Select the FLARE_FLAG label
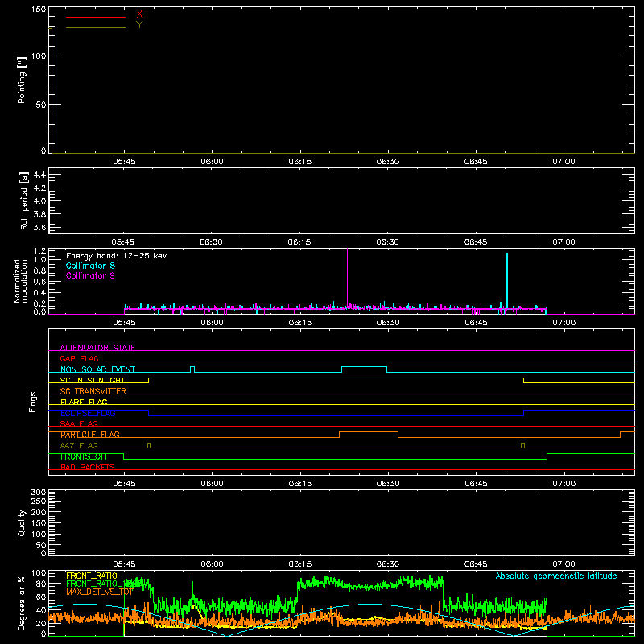644x644 pixels. (84, 402)
